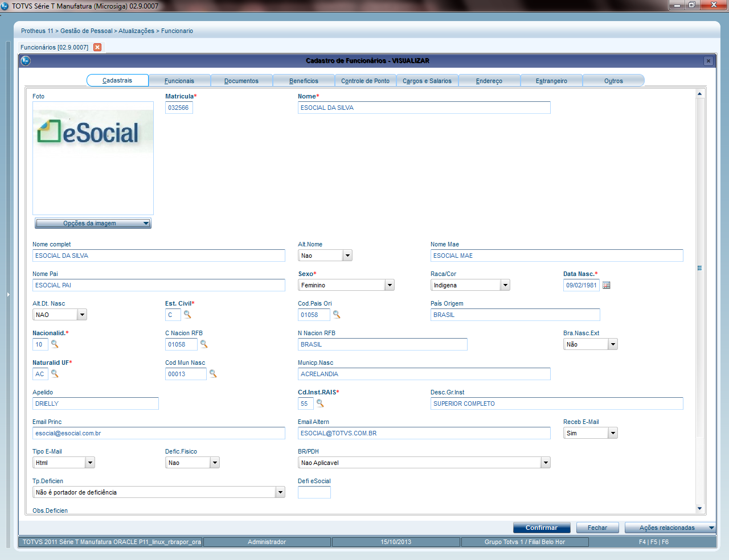Click the F4 | F5 | F6 status text
This screenshot has width=729, height=560.
tap(654, 542)
